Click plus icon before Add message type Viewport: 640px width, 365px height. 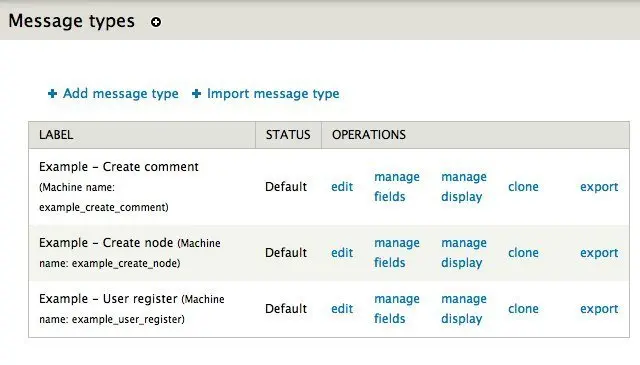click(x=52, y=94)
